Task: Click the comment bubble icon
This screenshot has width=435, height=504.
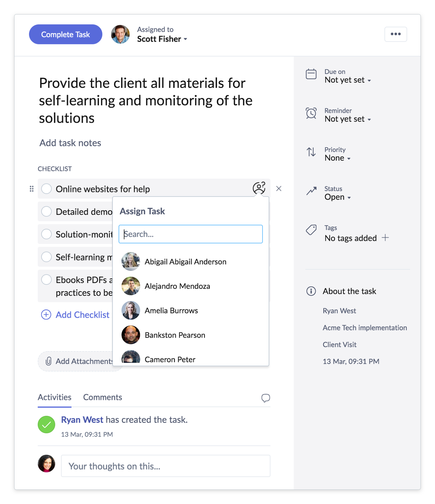Action: click(265, 398)
